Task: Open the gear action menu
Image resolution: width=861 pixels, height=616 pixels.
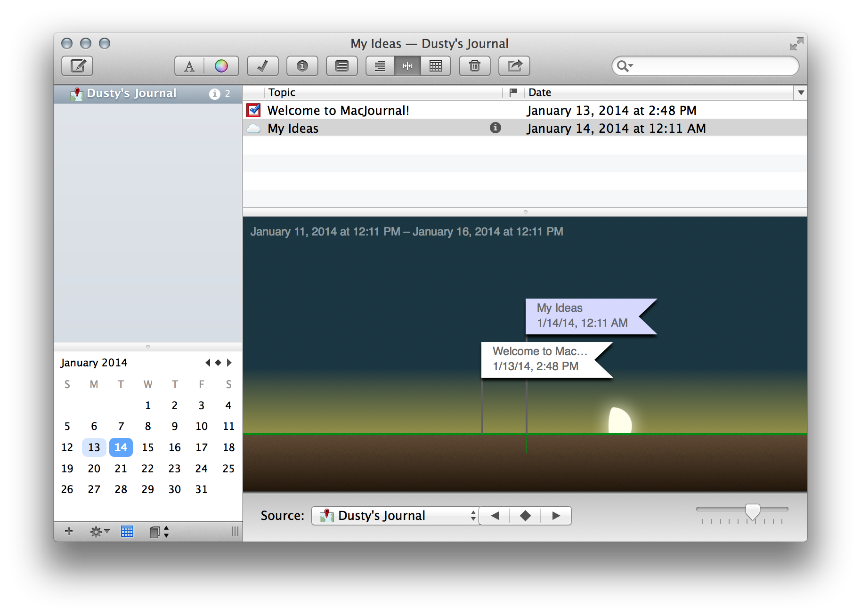Action: click(x=99, y=532)
